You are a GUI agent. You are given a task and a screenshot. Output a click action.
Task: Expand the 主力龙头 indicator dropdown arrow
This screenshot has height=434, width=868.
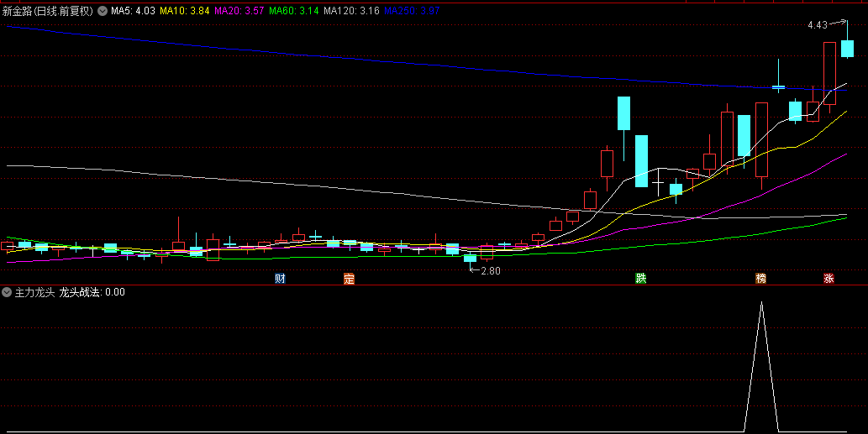click(7, 292)
